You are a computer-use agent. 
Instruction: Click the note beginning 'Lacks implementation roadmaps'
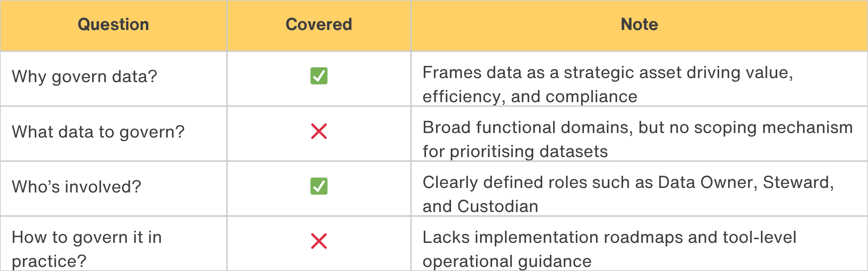609,249
